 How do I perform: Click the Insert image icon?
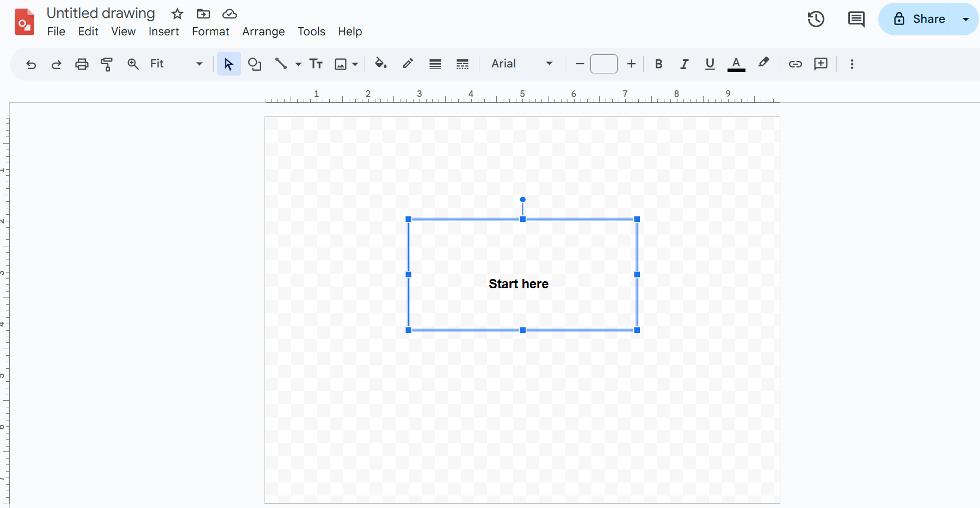pyautogui.click(x=341, y=64)
